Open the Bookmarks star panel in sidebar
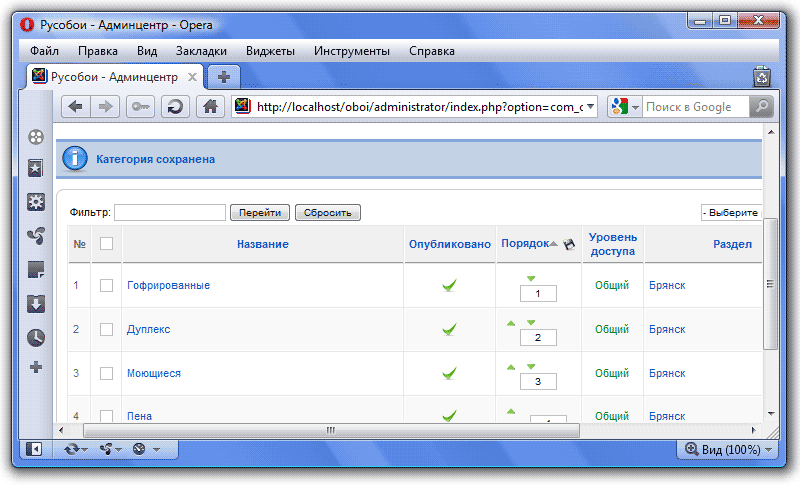Image resolution: width=800 pixels, height=487 pixels. [x=36, y=168]
